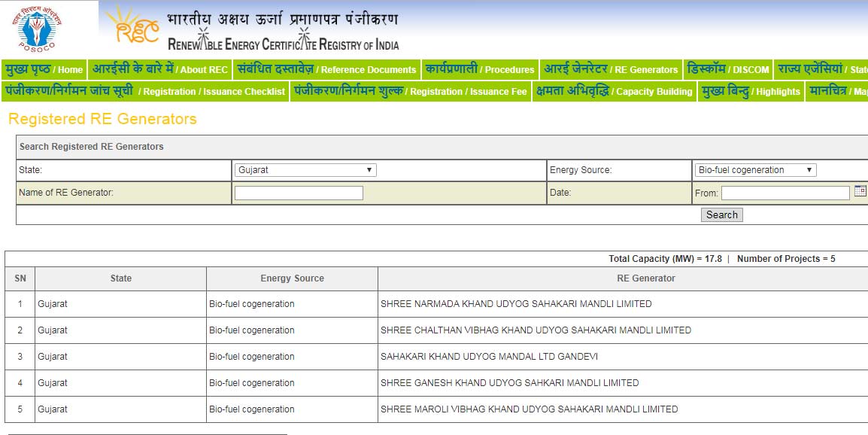Open the DISCOM menu item
This screenshot has width=868, height=435.
[x=728, y=69]
